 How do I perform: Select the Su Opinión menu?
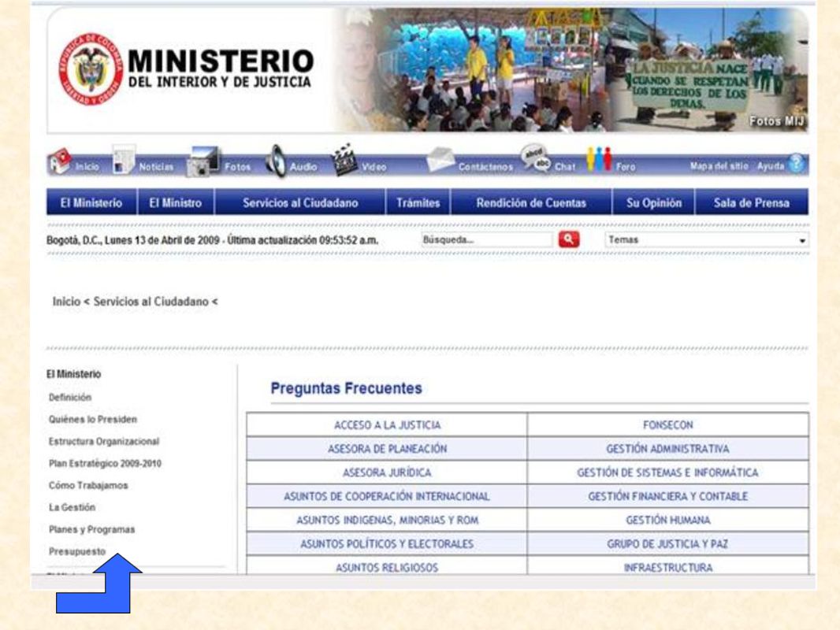pos(653,203)
